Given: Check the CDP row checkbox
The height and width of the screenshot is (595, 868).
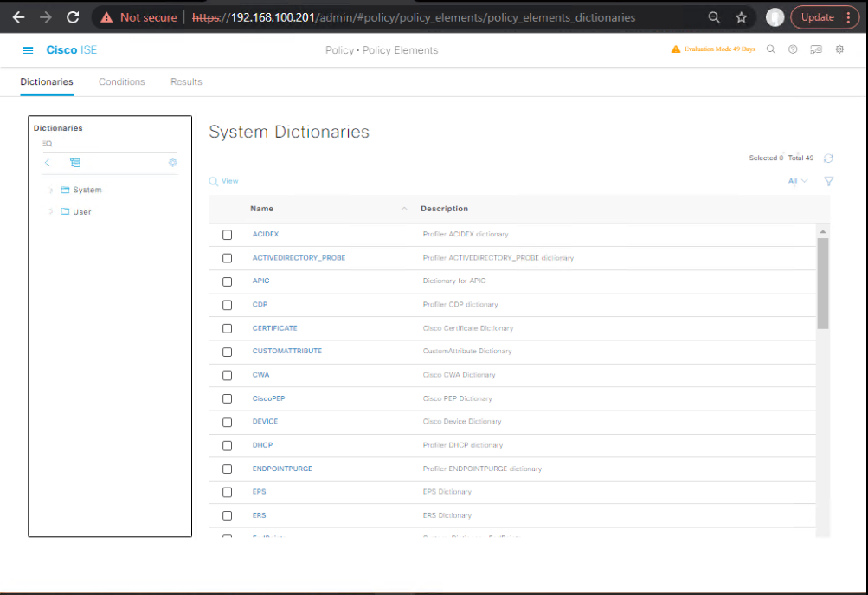Looking at the screenshot, I should tap(227, 305).
